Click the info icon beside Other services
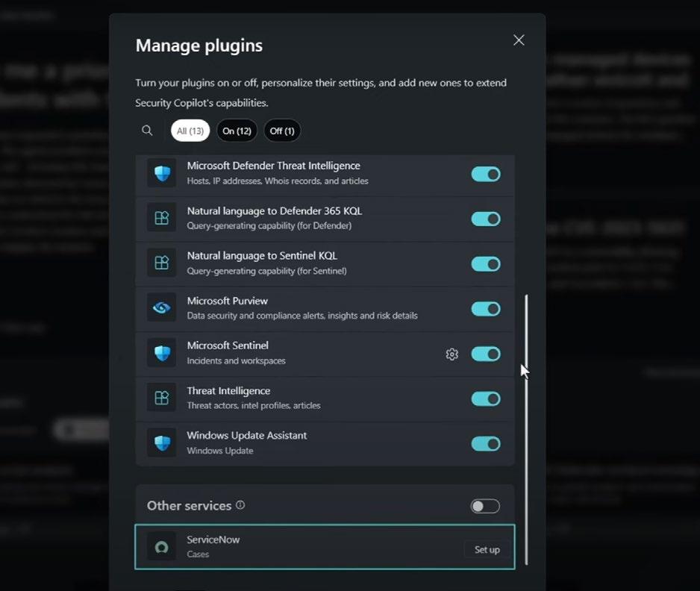Screen dimensions: 700x591 tap(240, 505)
